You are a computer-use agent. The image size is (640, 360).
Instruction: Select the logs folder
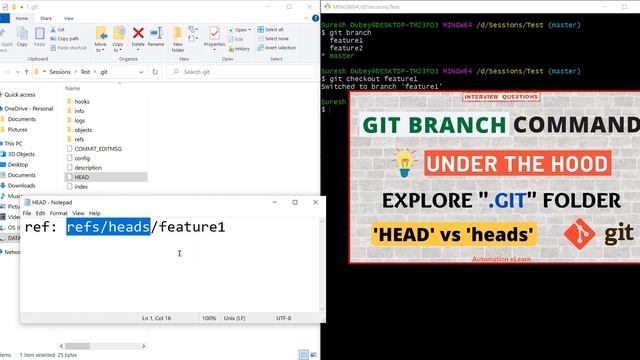(x=76, y=120)
